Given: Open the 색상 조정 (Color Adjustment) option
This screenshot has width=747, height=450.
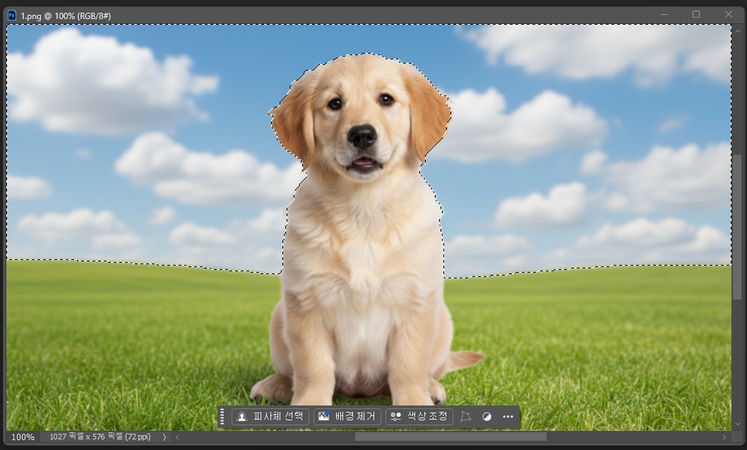Looking at the screenshot, I should (x=419, y=416).
